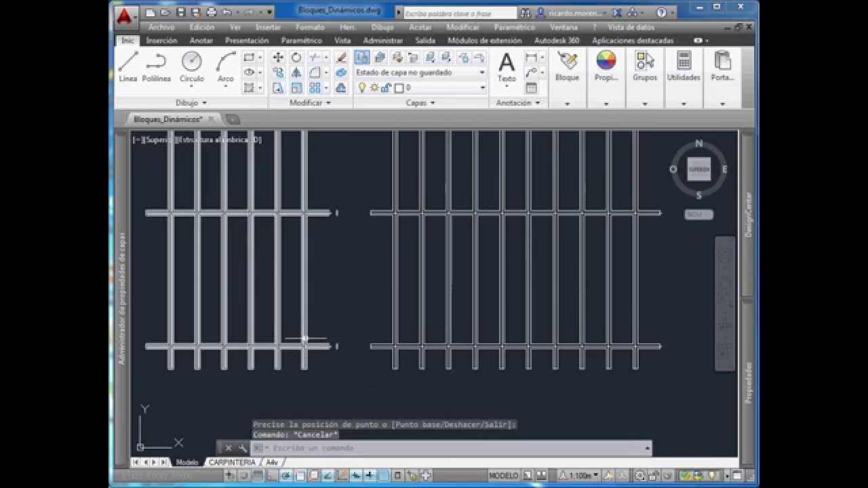This screenshot has width=868, height=488.
Task: Open the Utilidades calculator panel
Action: [684, 68]
